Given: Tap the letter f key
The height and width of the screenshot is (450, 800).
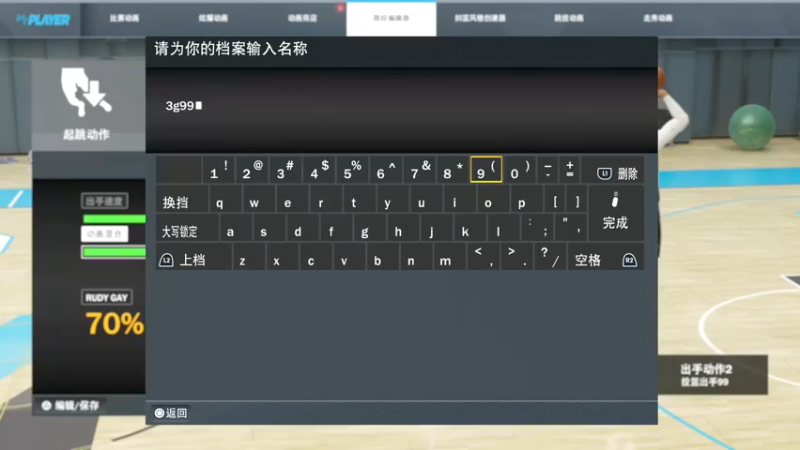Looking at the screenshot, I should 337,228.
